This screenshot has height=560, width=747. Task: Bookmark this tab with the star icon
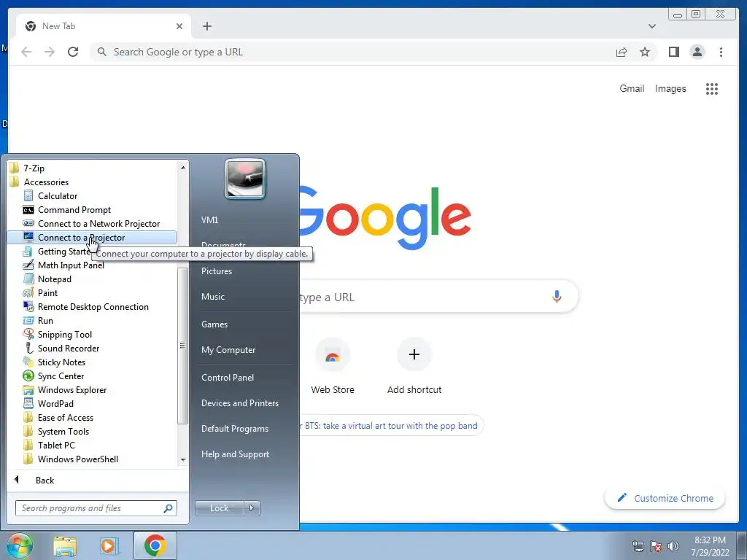coord(645,52)
